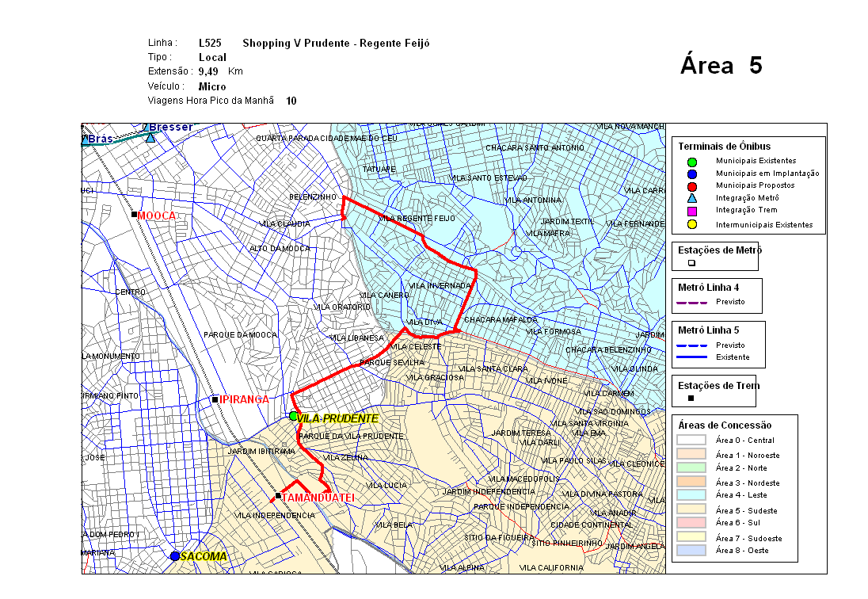Click the blue Sacoma terminal marker
The width and height of the screenshot is (868, 599).
click(x=175, y=556)
